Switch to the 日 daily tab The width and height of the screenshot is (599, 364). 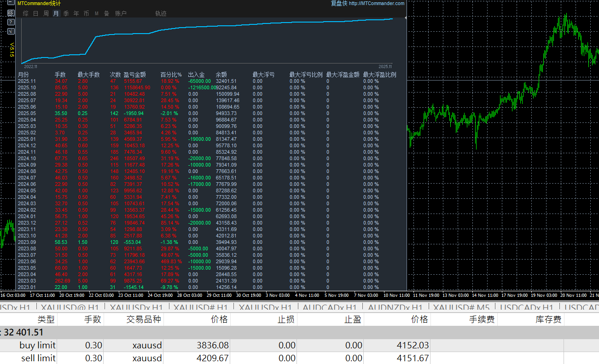point(35,14)
